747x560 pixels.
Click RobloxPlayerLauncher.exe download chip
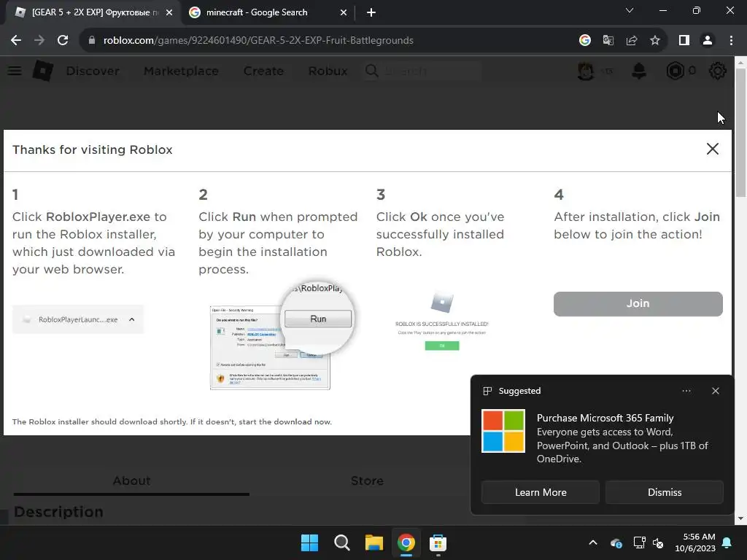click(x=77, y=319)
